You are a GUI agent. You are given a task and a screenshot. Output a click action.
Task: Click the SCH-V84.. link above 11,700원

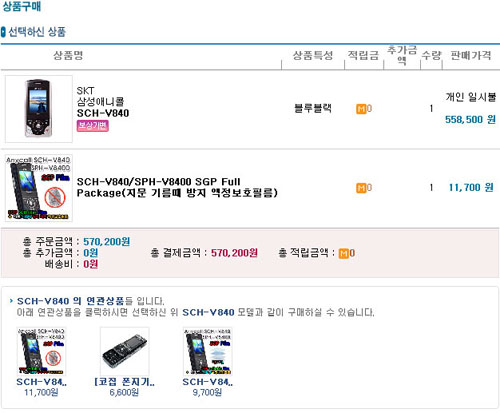(x=41, y=382)
